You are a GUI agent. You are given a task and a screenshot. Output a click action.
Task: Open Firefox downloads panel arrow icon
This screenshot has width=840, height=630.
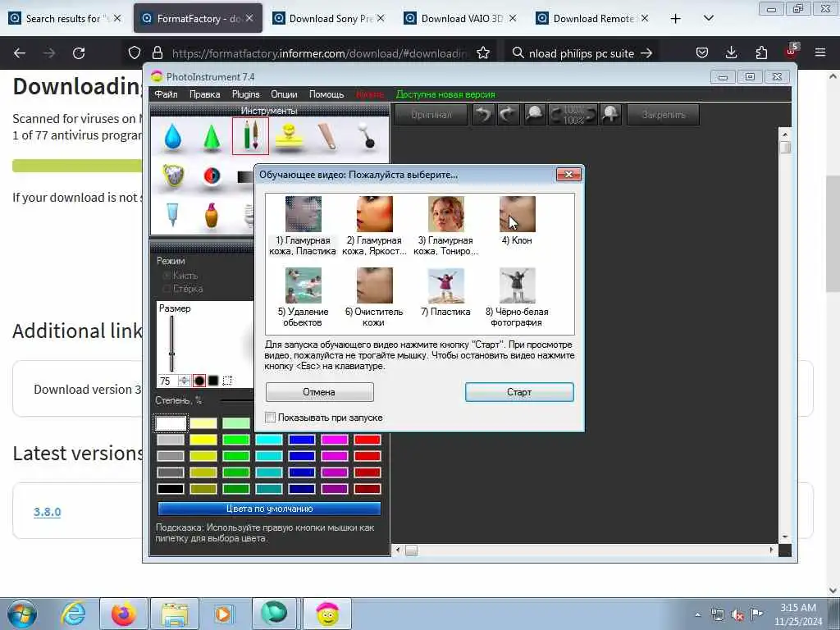click(731, 52)
